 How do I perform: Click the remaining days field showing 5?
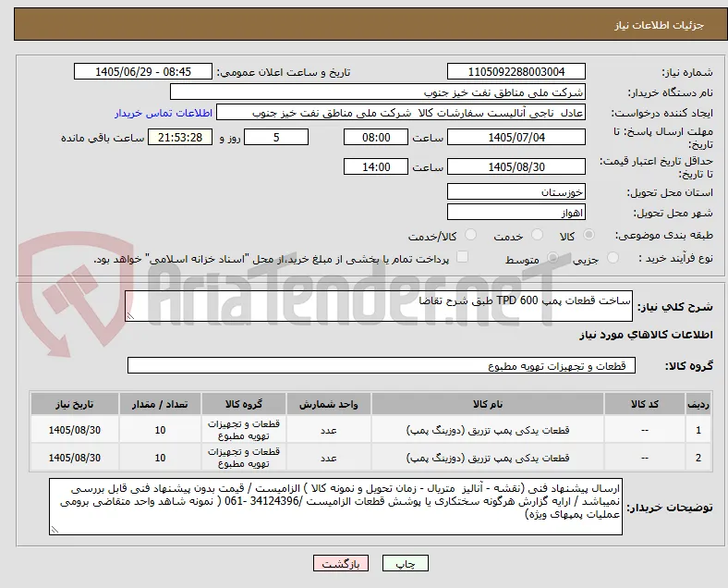coord(276,137)
